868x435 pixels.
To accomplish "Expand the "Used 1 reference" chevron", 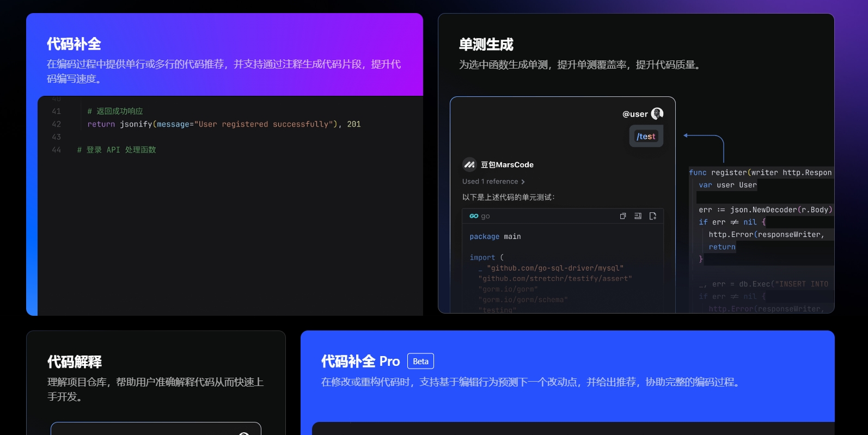I will coord(523,182).
